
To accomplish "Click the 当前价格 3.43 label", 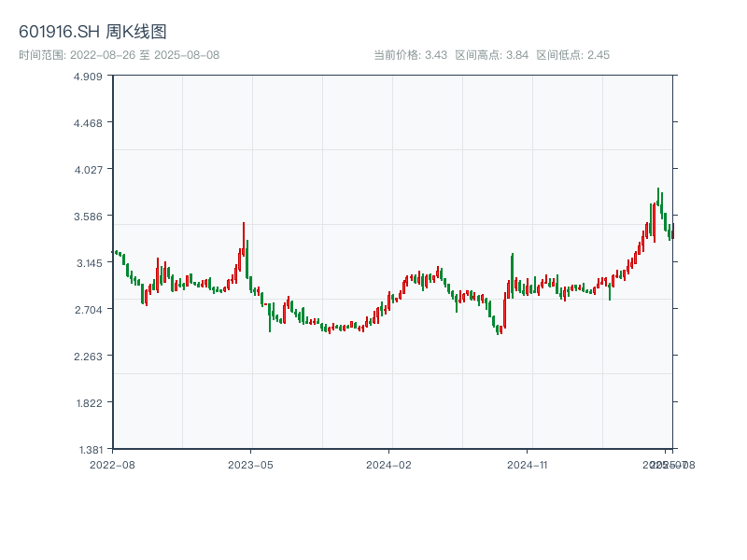I will click(x=410, y=55).
